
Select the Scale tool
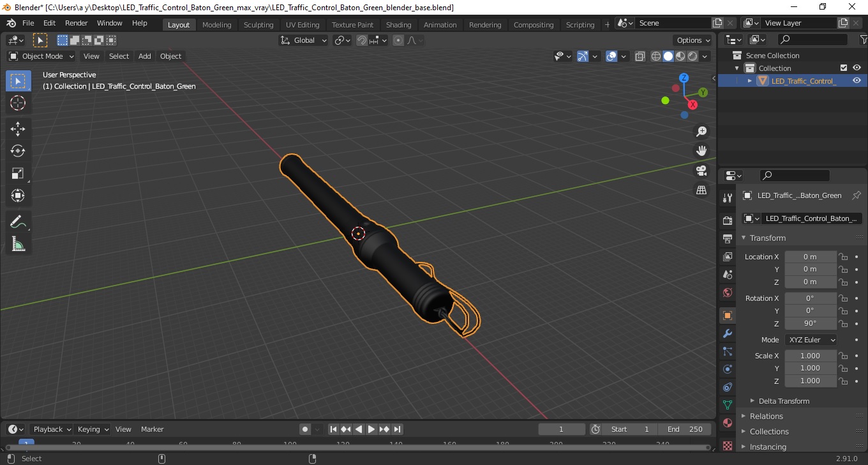[18, 173]
